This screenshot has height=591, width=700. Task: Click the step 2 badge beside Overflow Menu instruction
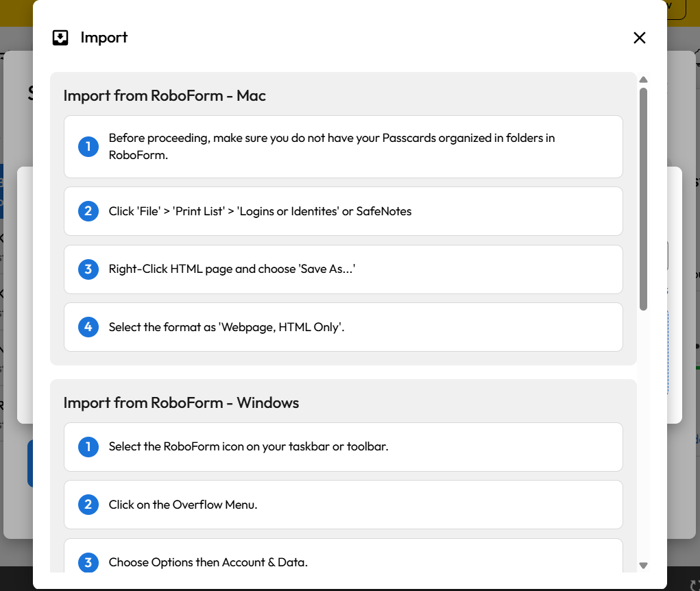[x=88, y=504]
